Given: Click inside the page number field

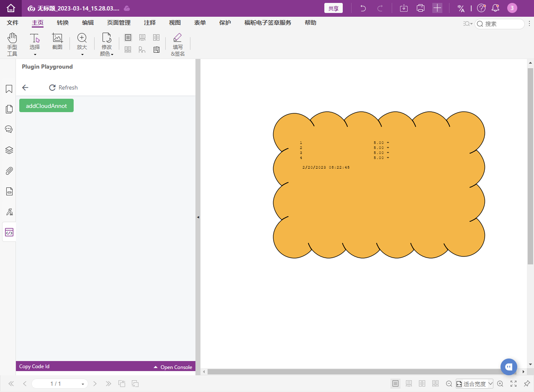Looking at the screenshot, I should pyautogui.click(x=56, y=383).
